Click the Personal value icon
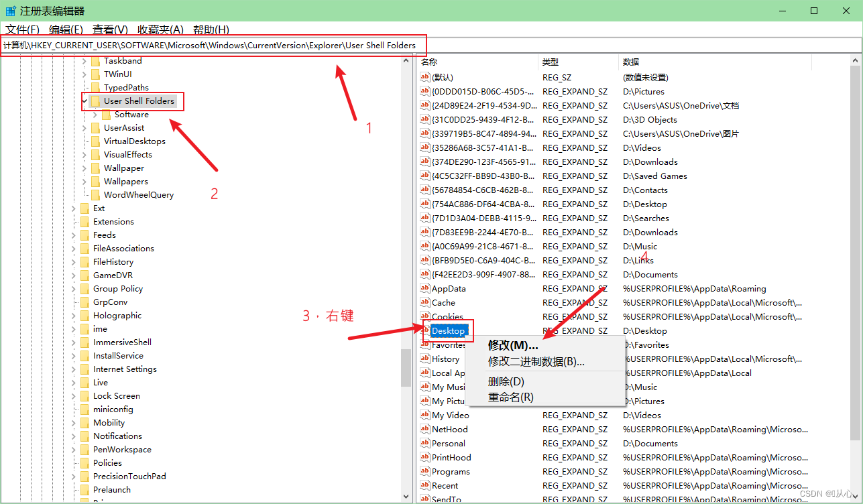This screenshot has width=863, height=504. tap(425, 443)
